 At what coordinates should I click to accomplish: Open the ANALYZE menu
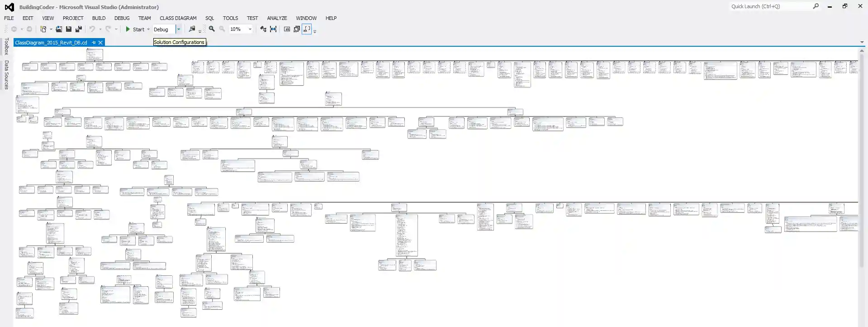(276, 18)
